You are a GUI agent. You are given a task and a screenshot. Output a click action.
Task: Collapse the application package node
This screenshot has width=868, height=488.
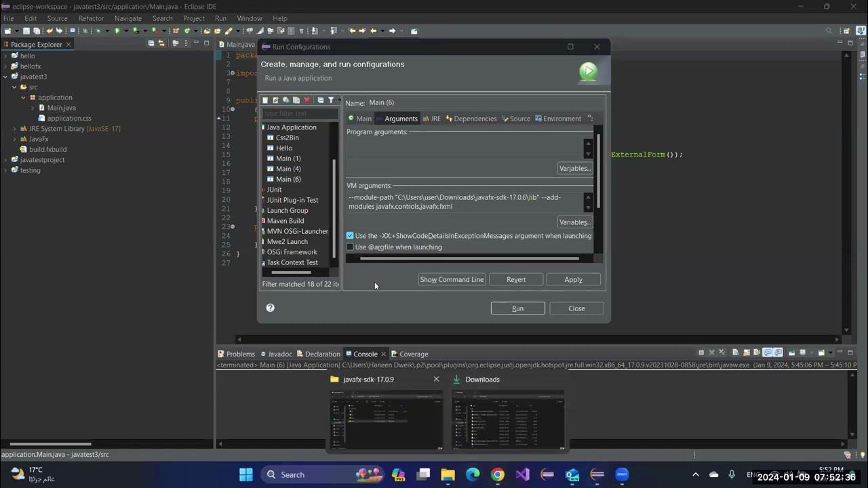(x=23, y=98)
